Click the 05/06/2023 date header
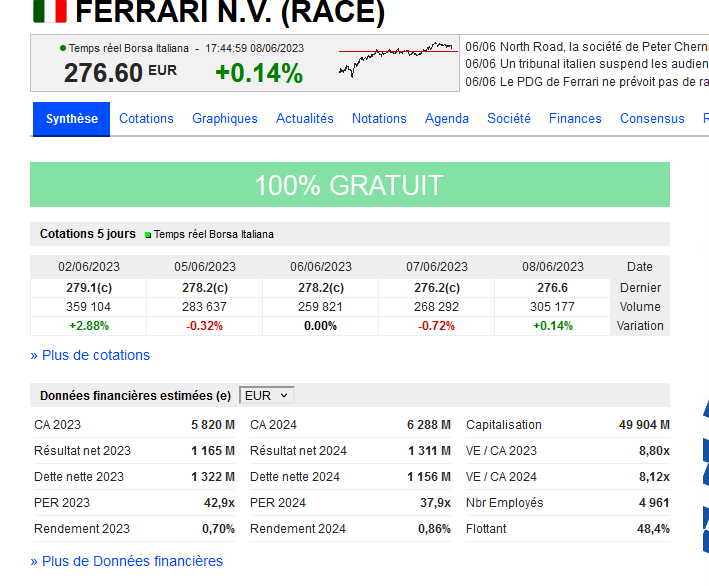 coord(205,267)
